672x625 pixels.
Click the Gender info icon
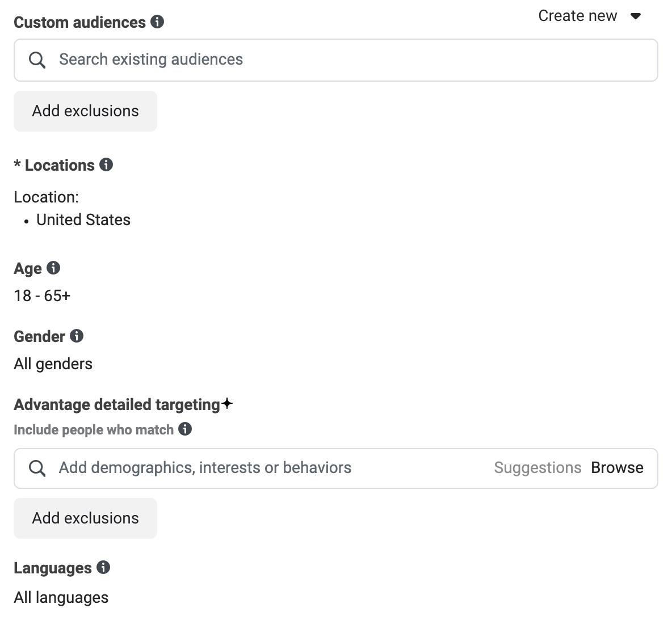point(76,336)
